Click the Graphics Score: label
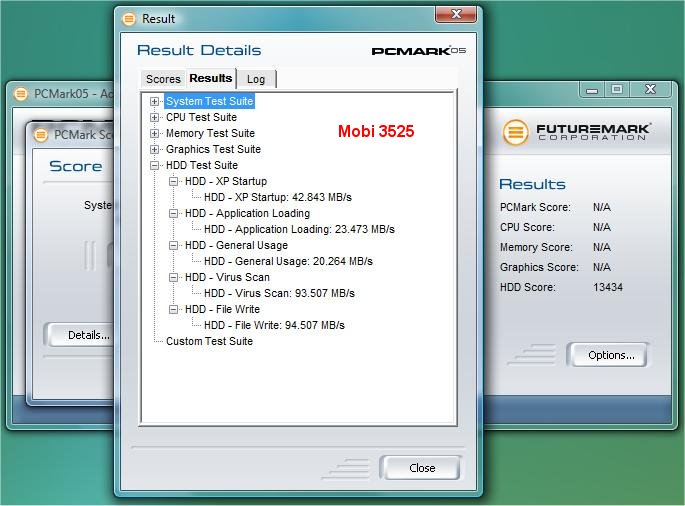The image size is (685, 506). pos(539,267)
